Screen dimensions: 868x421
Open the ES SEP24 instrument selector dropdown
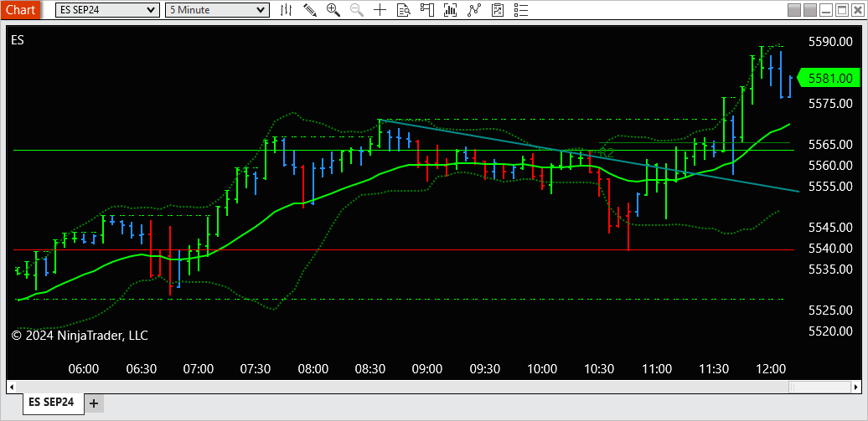107,9
